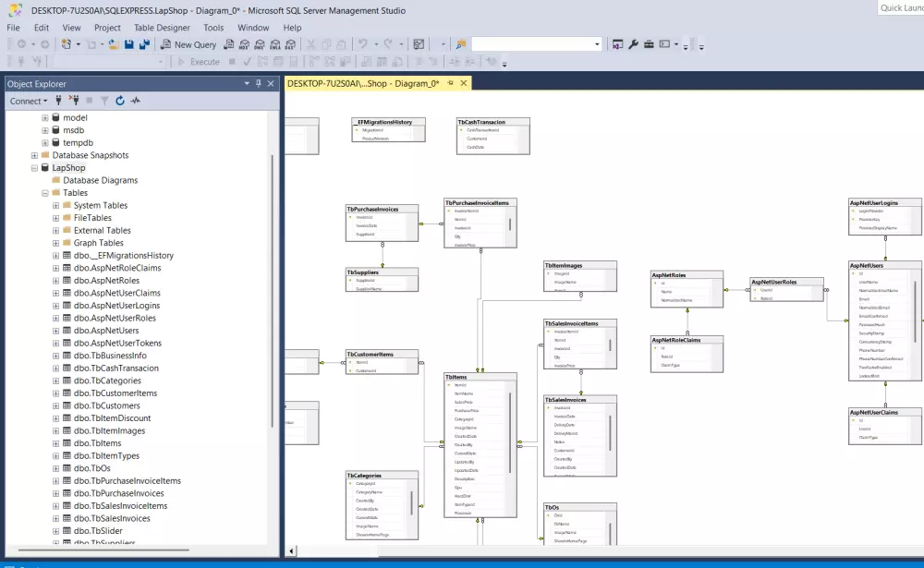Save the current diagram using the Save icon
The width and height of the screenshot is (924, 568).
pos(128,44)
